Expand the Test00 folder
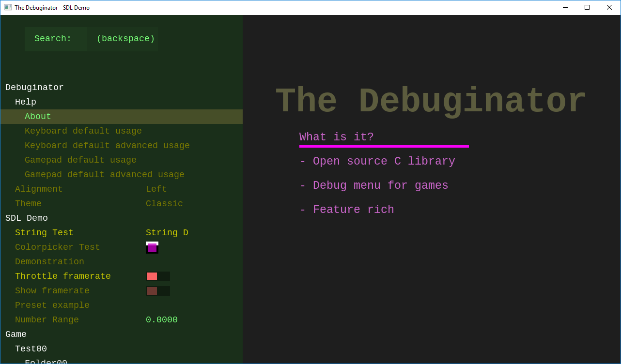Screen dimensions: 621x364 pyautogui.click(x=31, y=349)
